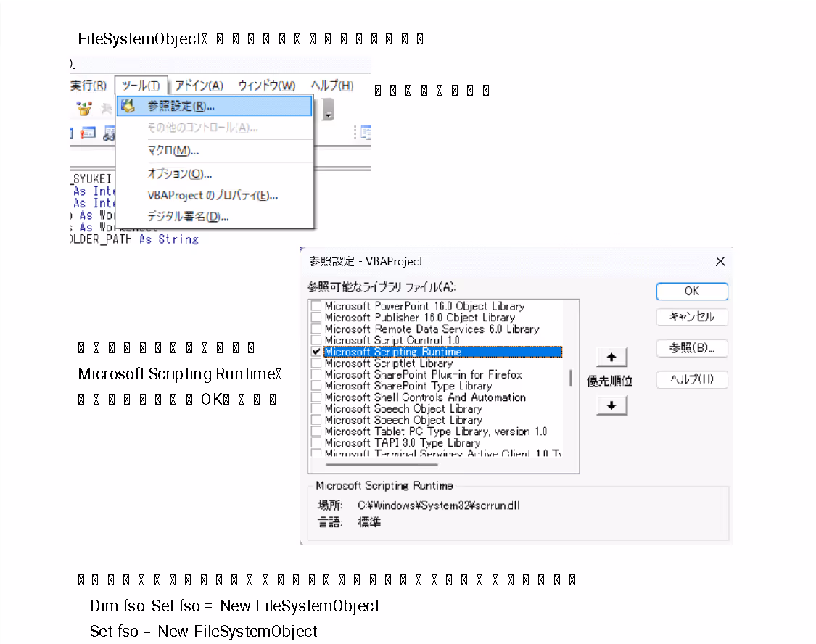Click the greyed hammer Toolbox icon
This screenshot has height=644, width=816.
[106, 108]
